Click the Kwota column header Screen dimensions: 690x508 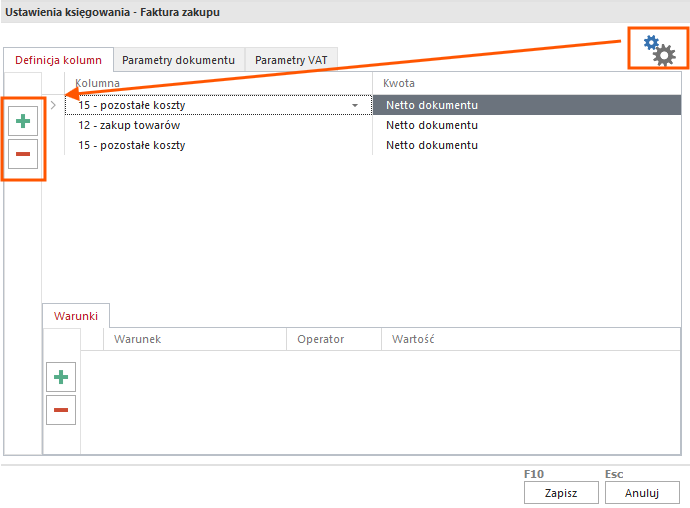(x=399, y=83)
